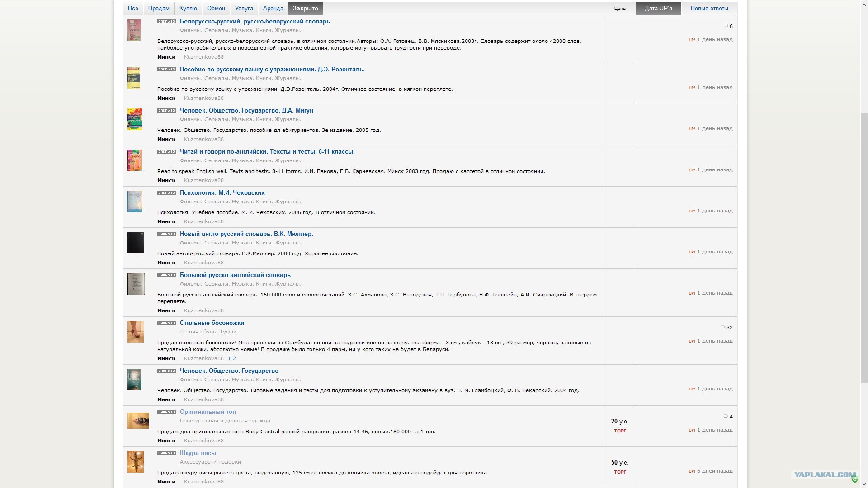Switch to the Продам tab
This screenshot has width=868, height=488.
point(159,9)
